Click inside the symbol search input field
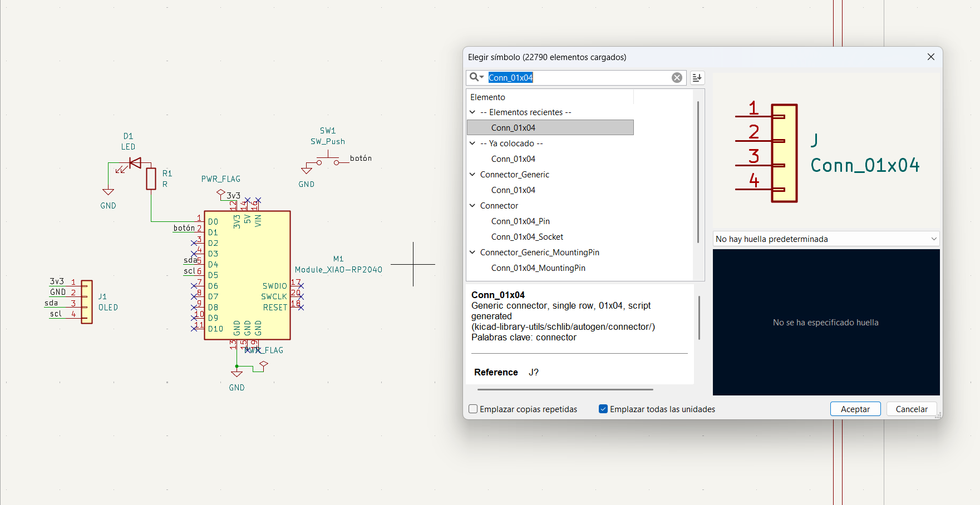 (579, 77)
